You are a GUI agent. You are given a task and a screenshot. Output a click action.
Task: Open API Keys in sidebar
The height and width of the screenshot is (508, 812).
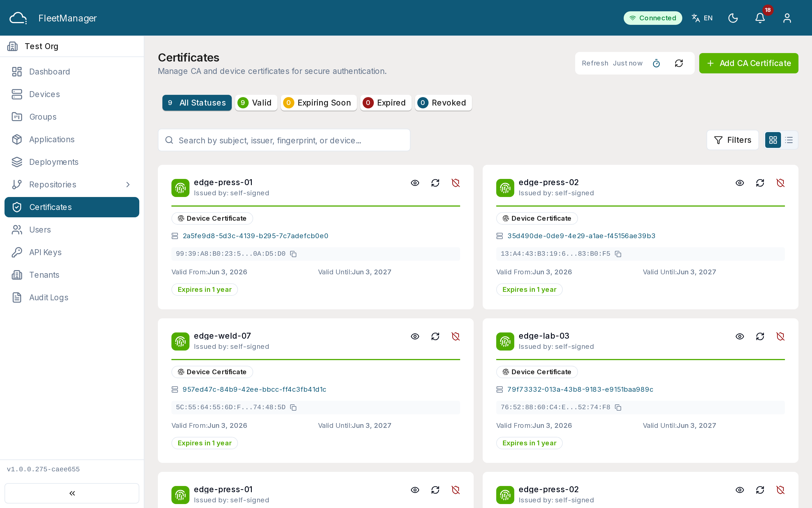(x=72, y=252)
